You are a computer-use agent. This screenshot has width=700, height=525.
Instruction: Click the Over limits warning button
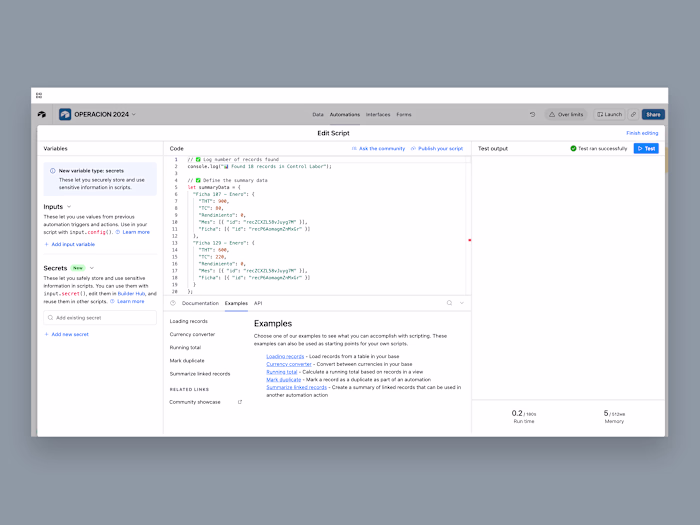pos(566,114)
